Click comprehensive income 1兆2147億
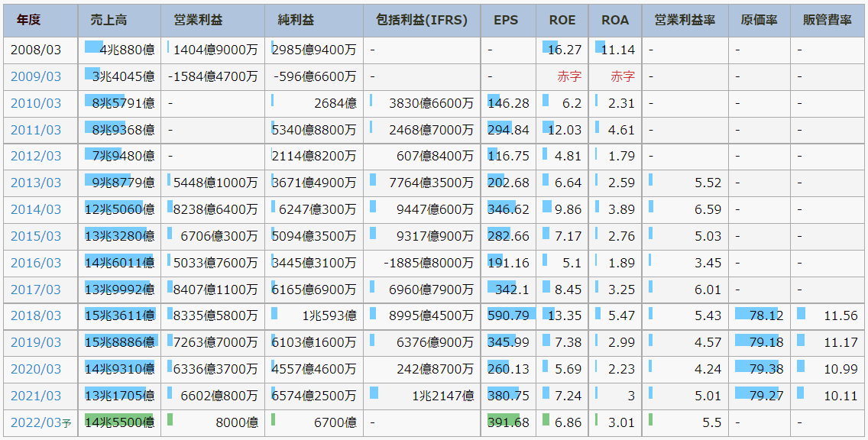Viewport: 868px width, 440px height. [x=443, y=396]
